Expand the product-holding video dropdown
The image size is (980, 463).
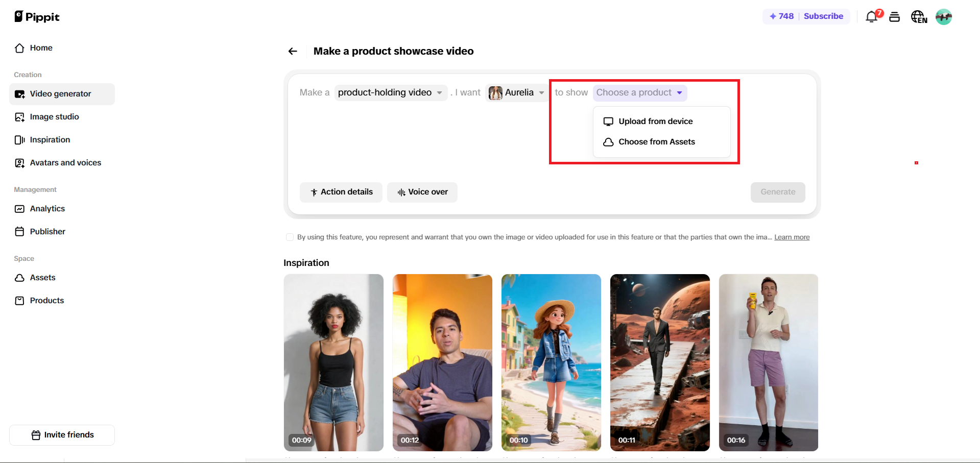(391, 92)
